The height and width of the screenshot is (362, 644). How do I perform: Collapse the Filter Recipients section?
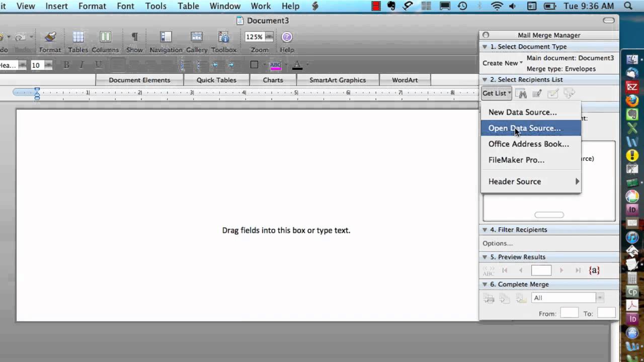tap(485, 230)
